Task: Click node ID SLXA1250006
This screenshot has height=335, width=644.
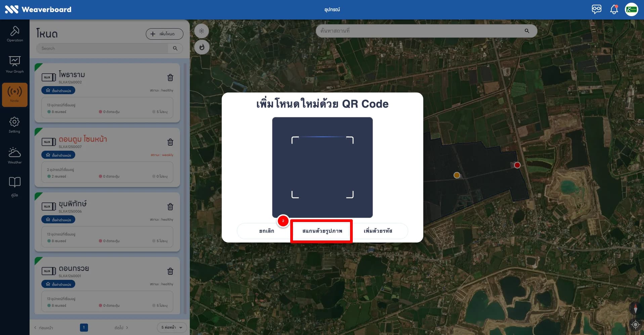Action: pos(70,211)
